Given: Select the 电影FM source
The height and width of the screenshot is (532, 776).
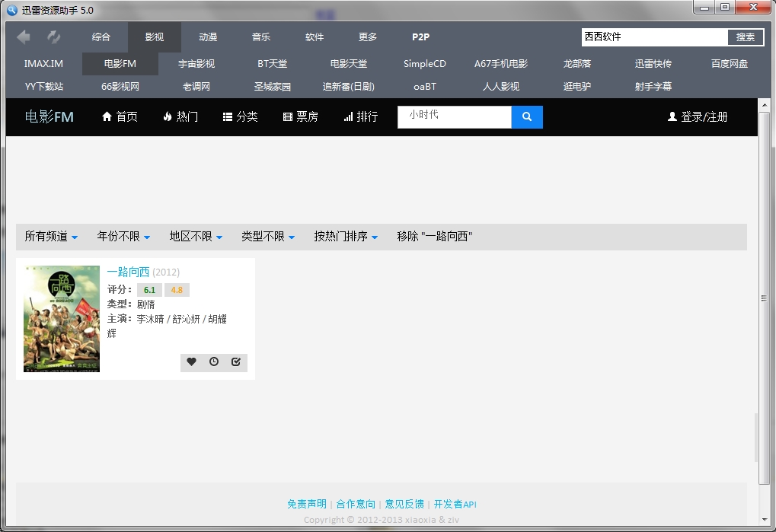Looking at the screenshot, I should click(x=120, y=64).
